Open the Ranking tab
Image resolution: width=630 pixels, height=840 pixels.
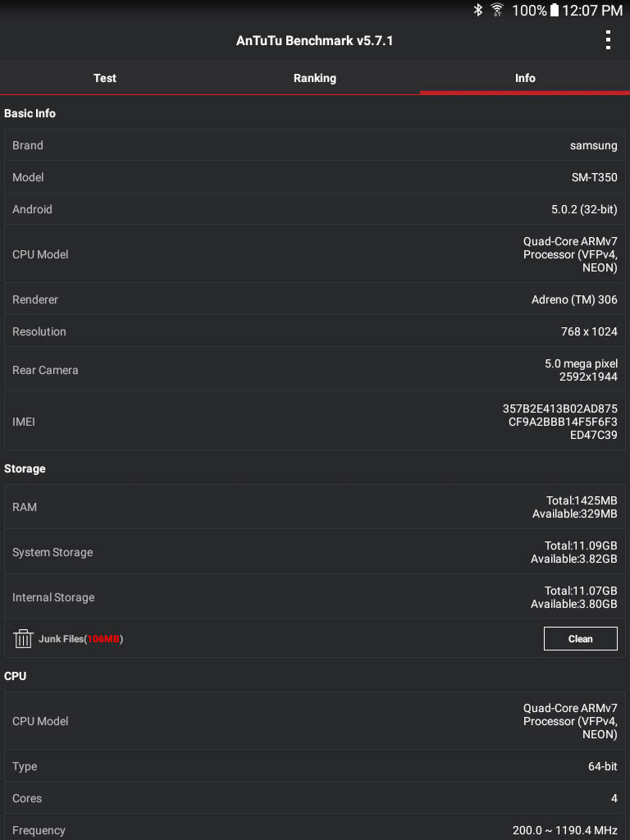[x=315, y=78]
